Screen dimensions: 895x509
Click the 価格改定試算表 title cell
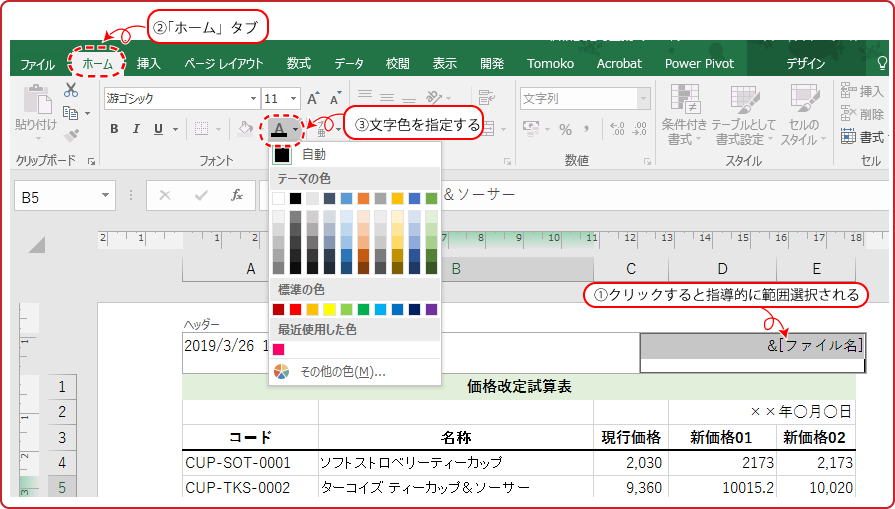519,387
